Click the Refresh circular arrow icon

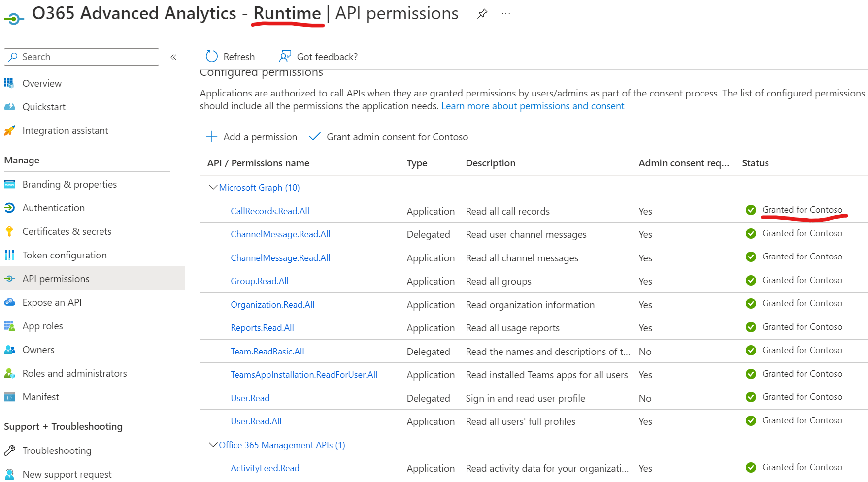pyautogui.click(x=212, y=56)
